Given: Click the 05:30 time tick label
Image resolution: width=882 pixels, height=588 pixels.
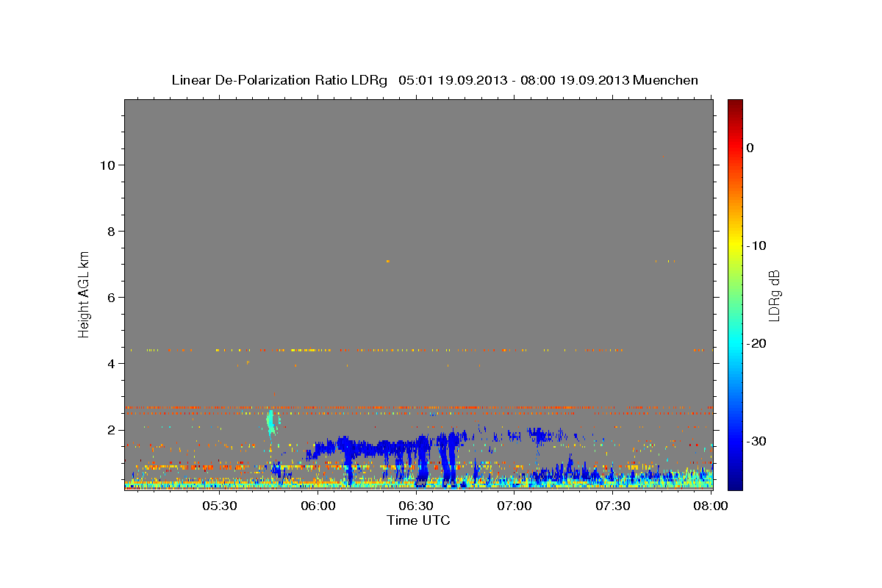Looking at the screenshot, I should click(x=220, y=506).
